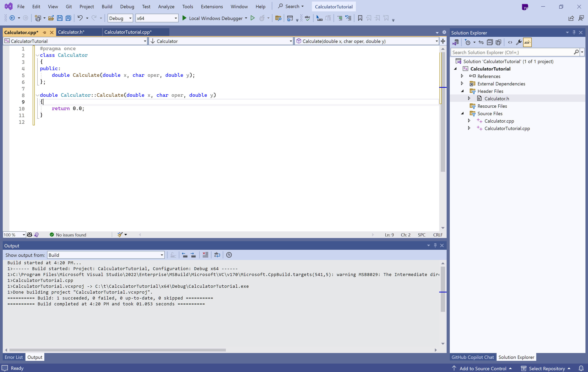The width and height of the screenshot is (588, 372).
Task: Open the Undo history dropdown arrow
Action: coord(87,18)
